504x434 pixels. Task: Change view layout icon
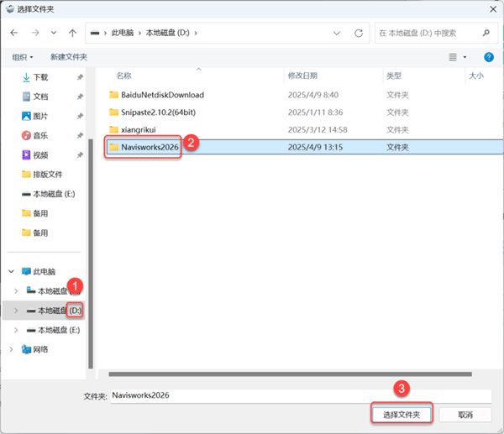click(x=453, y=57)
